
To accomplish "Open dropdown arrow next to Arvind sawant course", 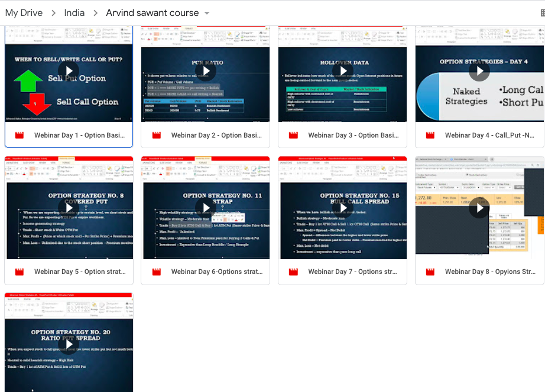I will pos(207,13).
